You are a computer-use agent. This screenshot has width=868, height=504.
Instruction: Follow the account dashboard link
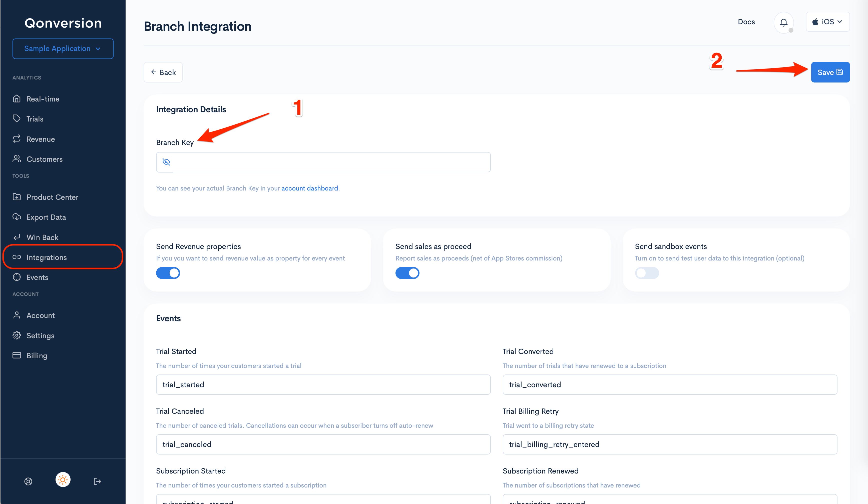coord(309,188)
